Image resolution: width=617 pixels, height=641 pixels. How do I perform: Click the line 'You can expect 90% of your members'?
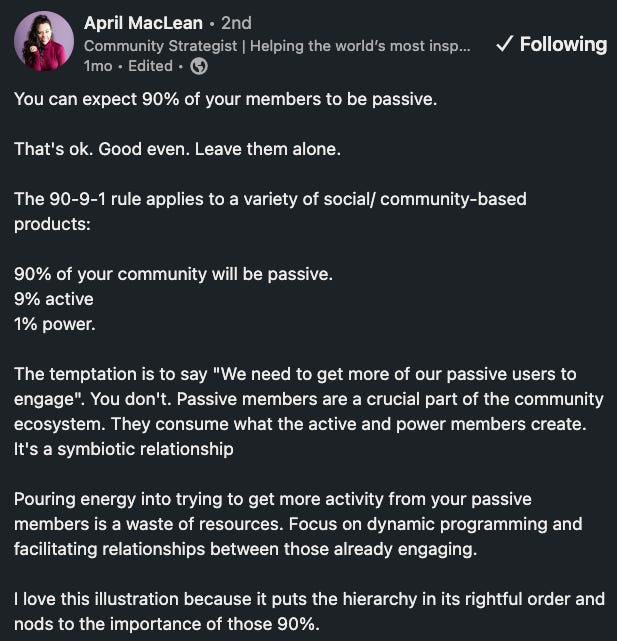coord(226,99)
